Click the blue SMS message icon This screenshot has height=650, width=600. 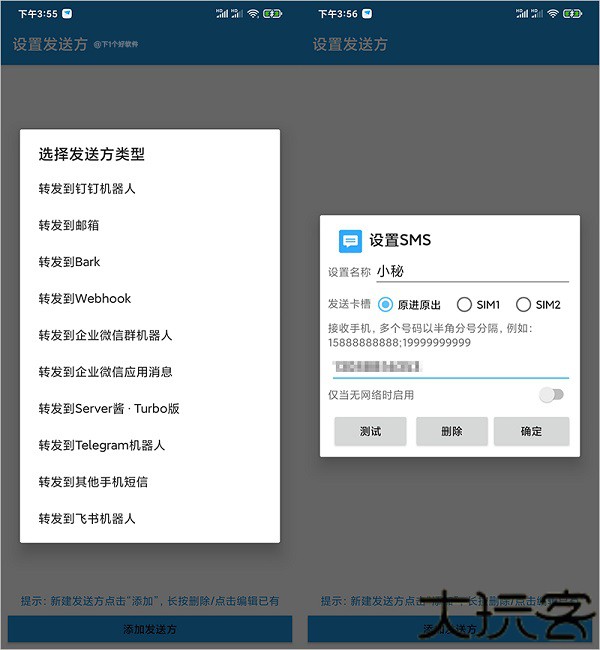pyautogui.click(x=350, y=241)
